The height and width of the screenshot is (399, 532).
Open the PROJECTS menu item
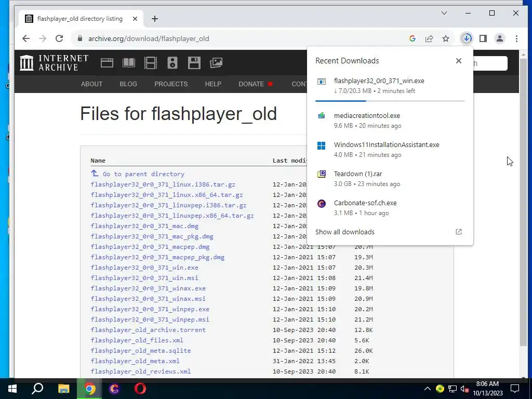pyautogui.click(x=171, y=84)
